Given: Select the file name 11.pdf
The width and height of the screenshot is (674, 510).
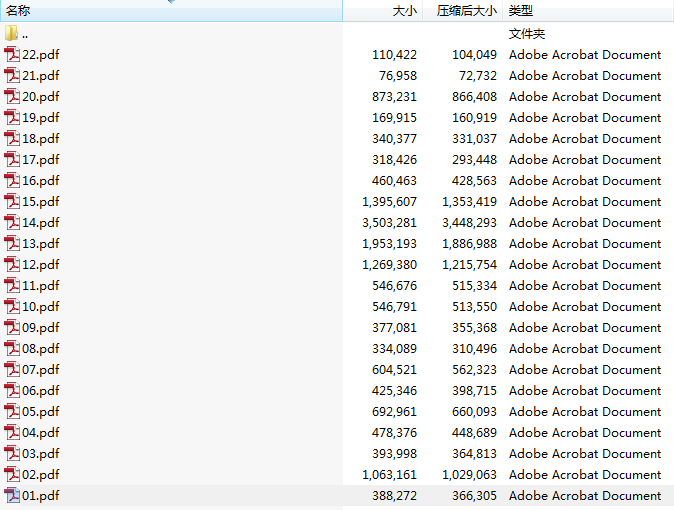Looking at the screenshot, I should 41,286.
